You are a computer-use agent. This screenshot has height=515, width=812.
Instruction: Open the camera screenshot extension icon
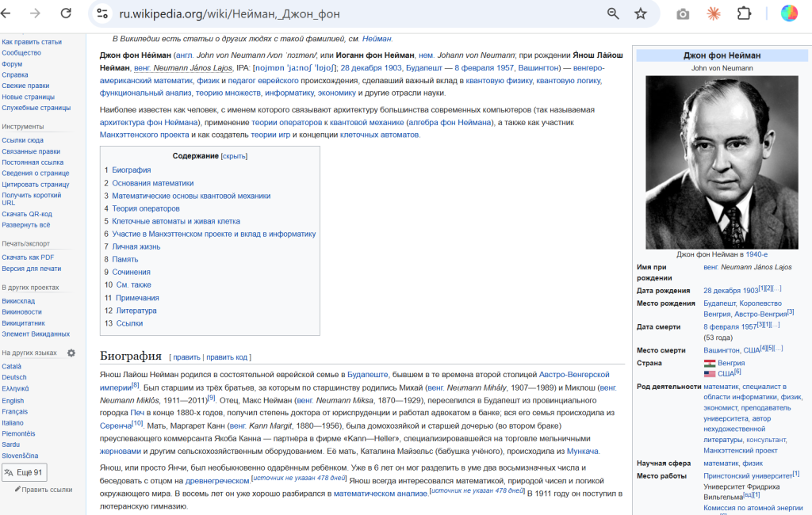coord(683,13)
